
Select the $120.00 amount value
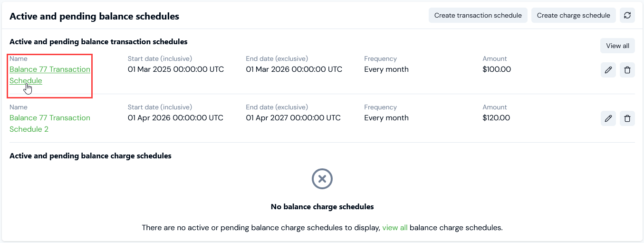(496, 118)
